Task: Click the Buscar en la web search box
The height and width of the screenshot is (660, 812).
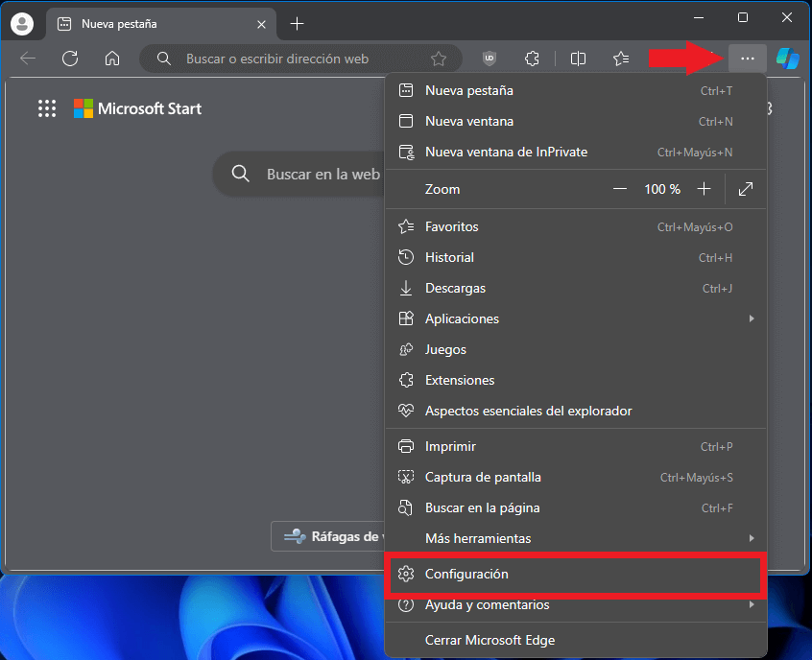Action: [x=299, y=174]
